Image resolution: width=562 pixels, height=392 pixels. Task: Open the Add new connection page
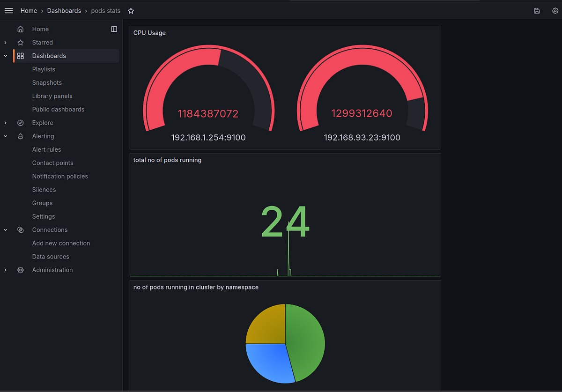click(x=61, y=243)
